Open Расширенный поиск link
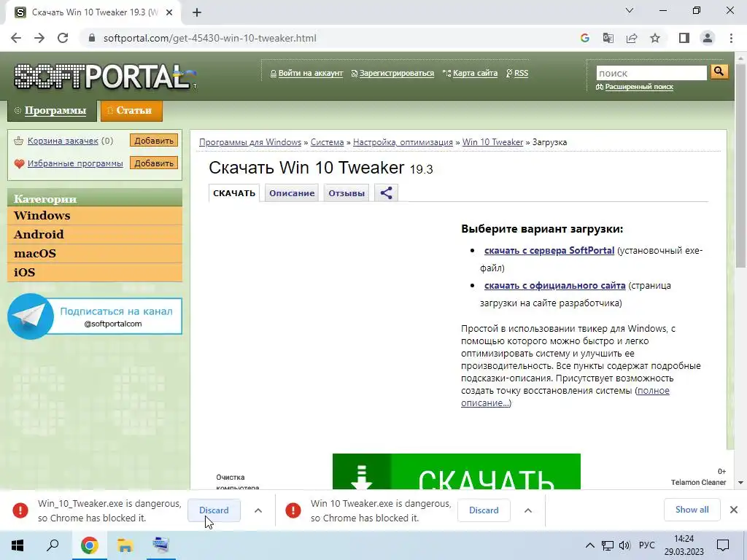 coord(639,87)
